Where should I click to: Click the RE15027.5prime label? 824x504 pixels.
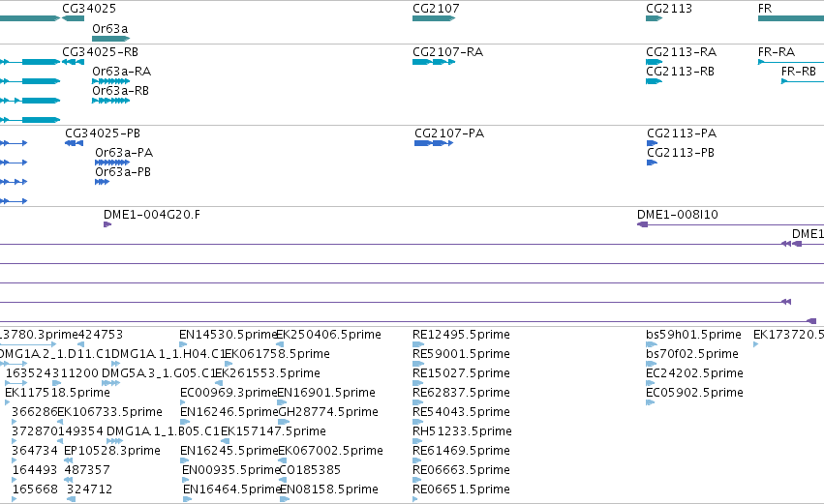pos(461,373)
